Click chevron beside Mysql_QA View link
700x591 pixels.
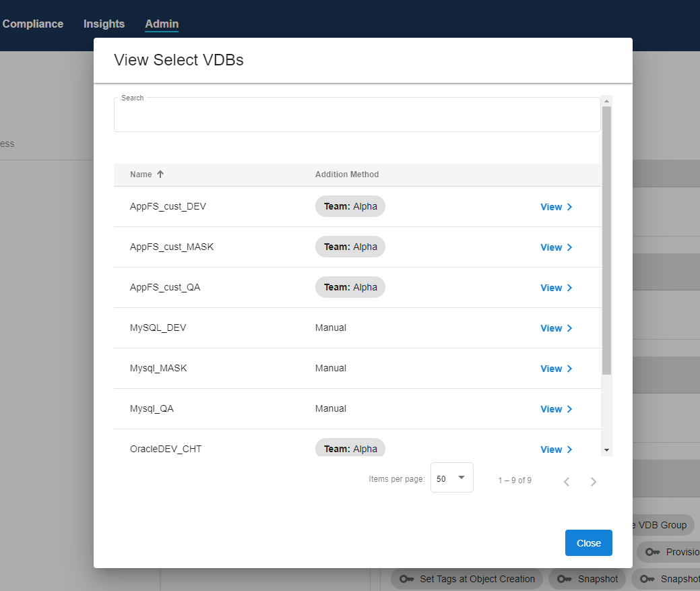pyautogui.click(x=570, y=409)
